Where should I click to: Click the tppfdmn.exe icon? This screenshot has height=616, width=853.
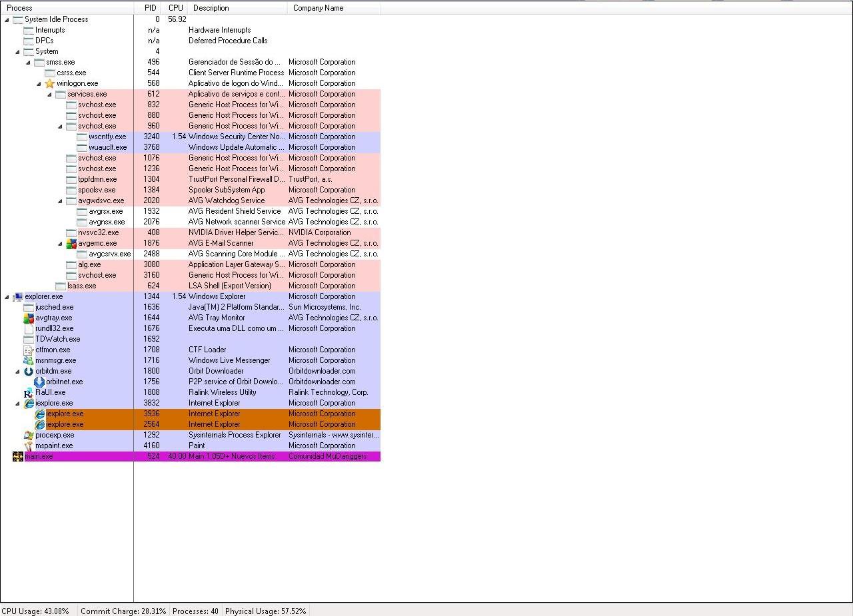point(71,179)
